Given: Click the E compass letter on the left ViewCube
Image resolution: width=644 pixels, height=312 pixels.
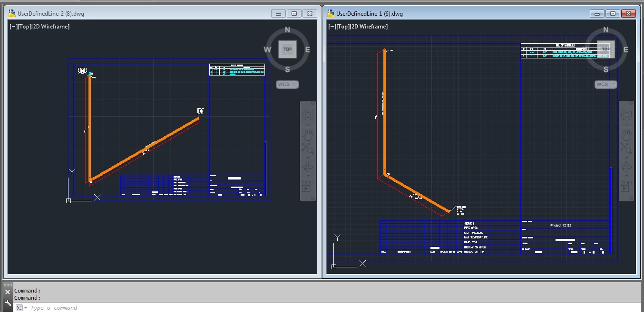Looking at the screenshot, I should tap(307, 49).
